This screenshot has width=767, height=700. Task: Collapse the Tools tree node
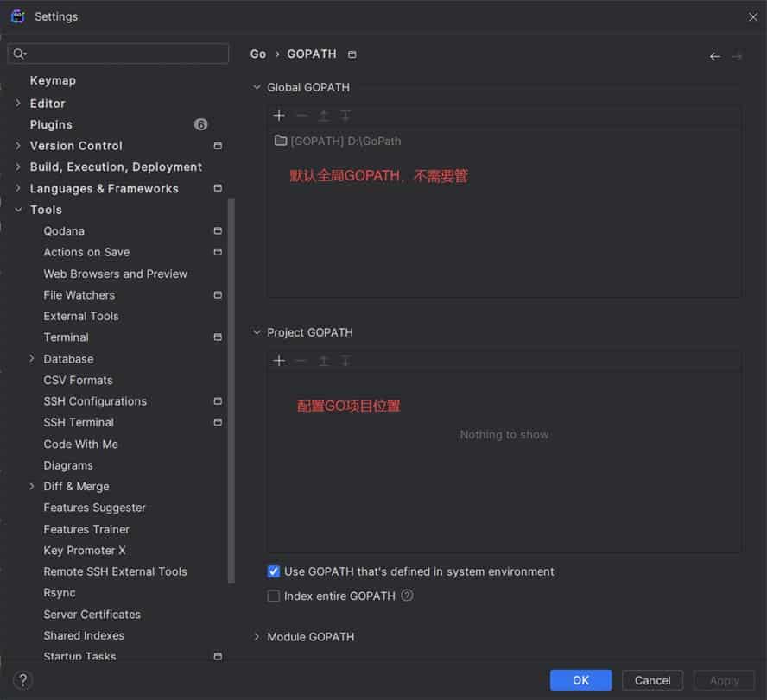18,210
